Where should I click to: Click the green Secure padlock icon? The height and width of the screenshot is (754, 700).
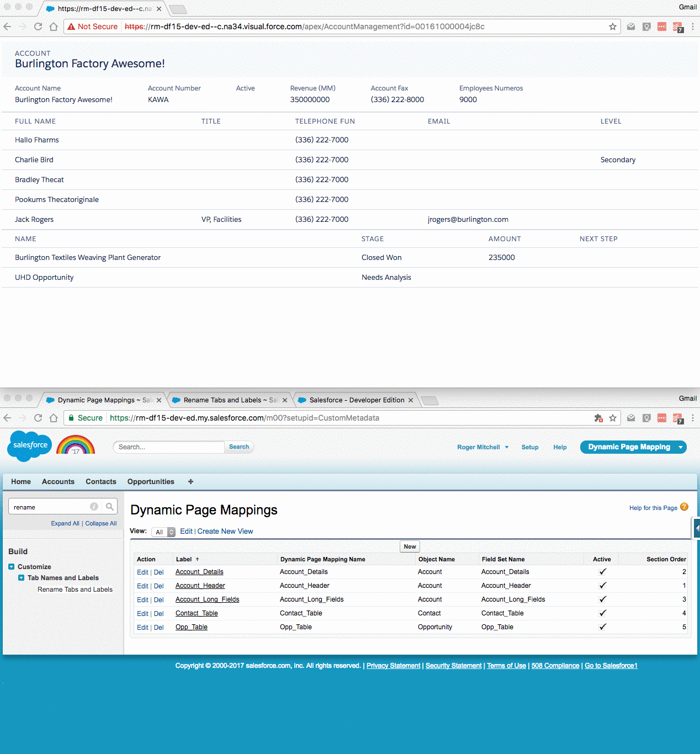[x=71, y=418]
